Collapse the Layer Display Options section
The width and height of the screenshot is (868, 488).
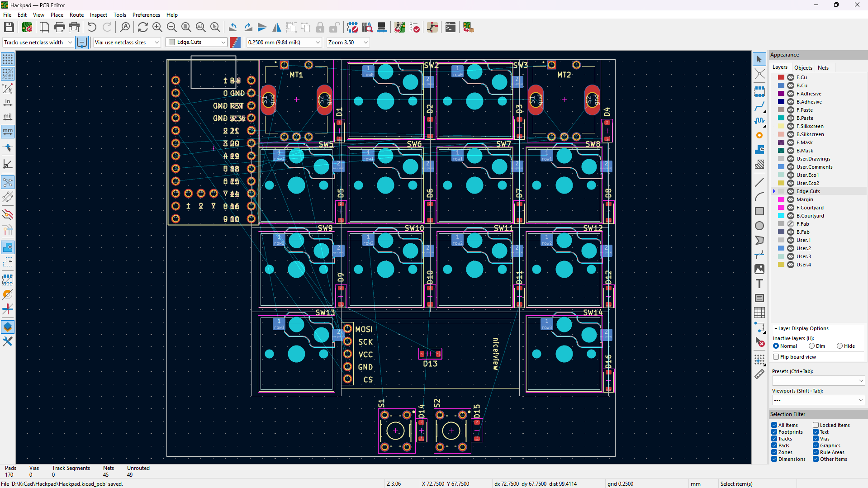click(x=775, y=328)
